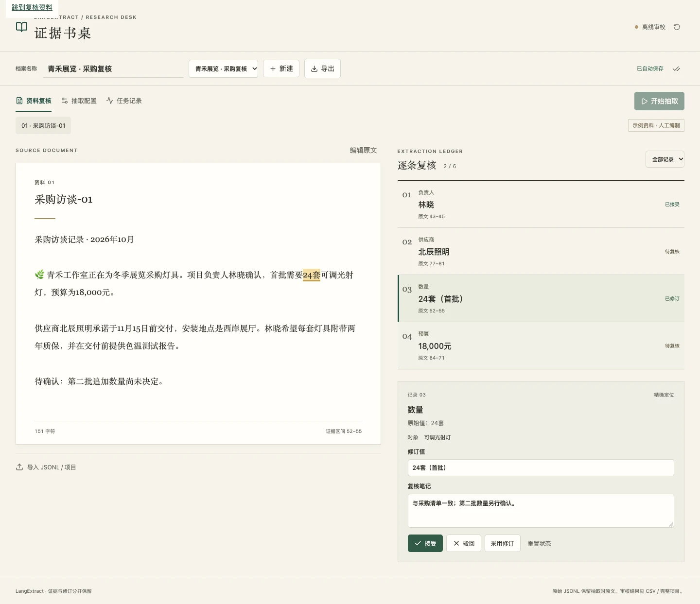
Task: Switch to the 抽取配置 tab
Action: click(79, 101)
